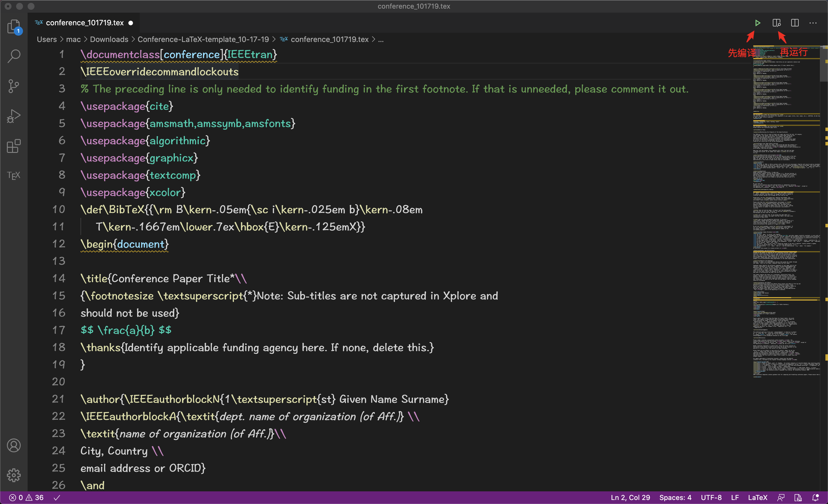Image resolution: width=828 pixels, height=504 pixels.
Task: Open the View LaTeX PDF preview icon
Action: 777,23
